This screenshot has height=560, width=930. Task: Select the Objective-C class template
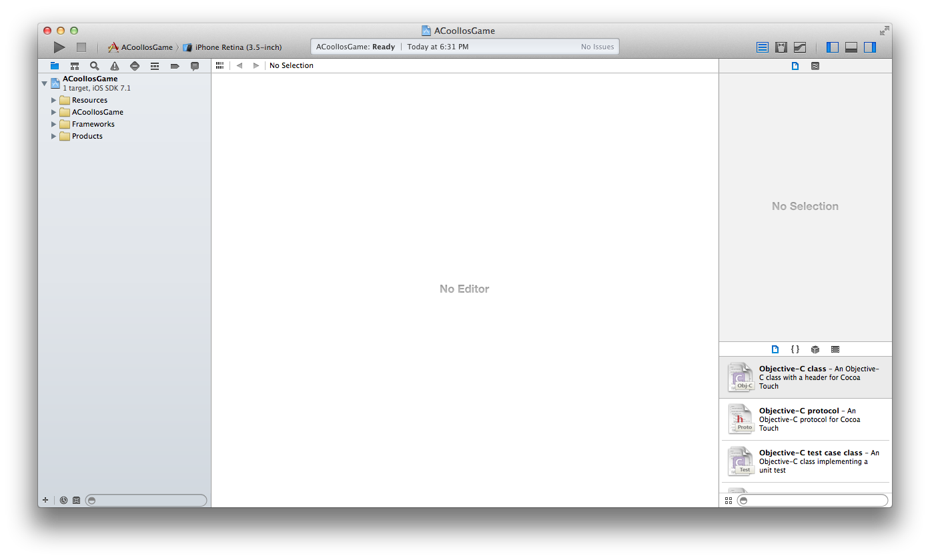tap(805, 377)
